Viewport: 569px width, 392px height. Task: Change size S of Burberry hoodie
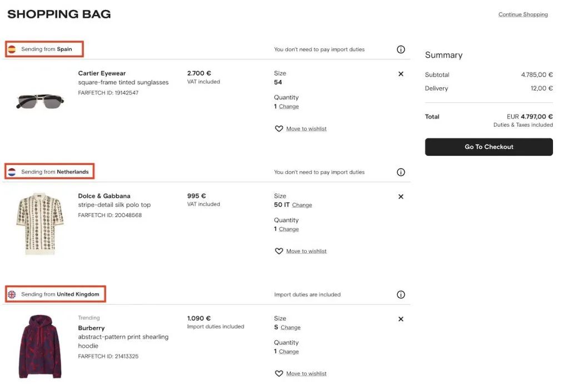[x=290, y=328]
